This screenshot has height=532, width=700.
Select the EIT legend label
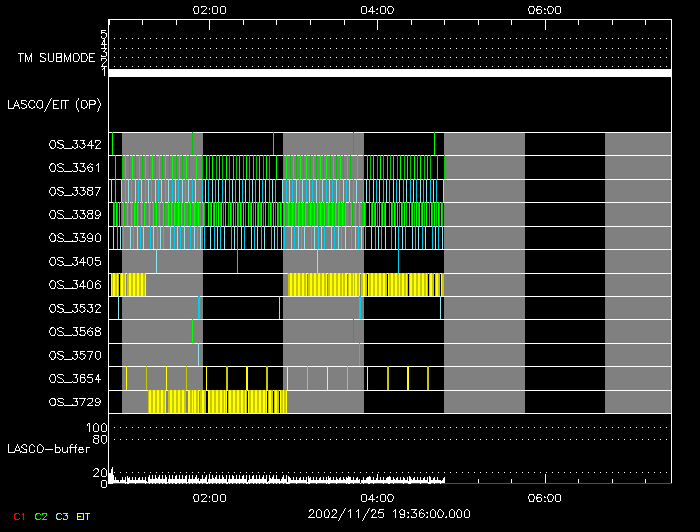[x=83, y=516]
